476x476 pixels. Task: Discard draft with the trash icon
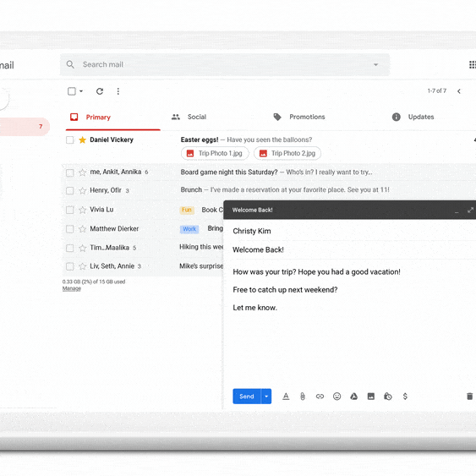pos(469,397)
